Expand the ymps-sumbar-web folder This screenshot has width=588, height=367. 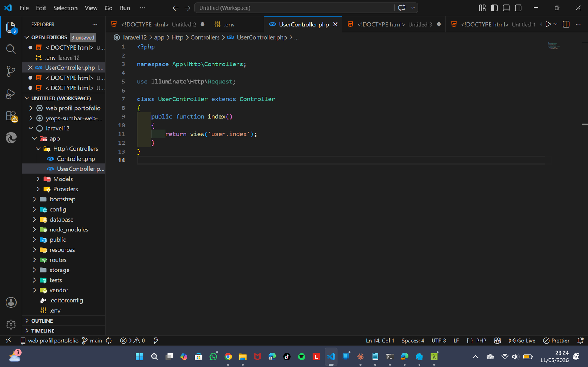click(64, 118)
